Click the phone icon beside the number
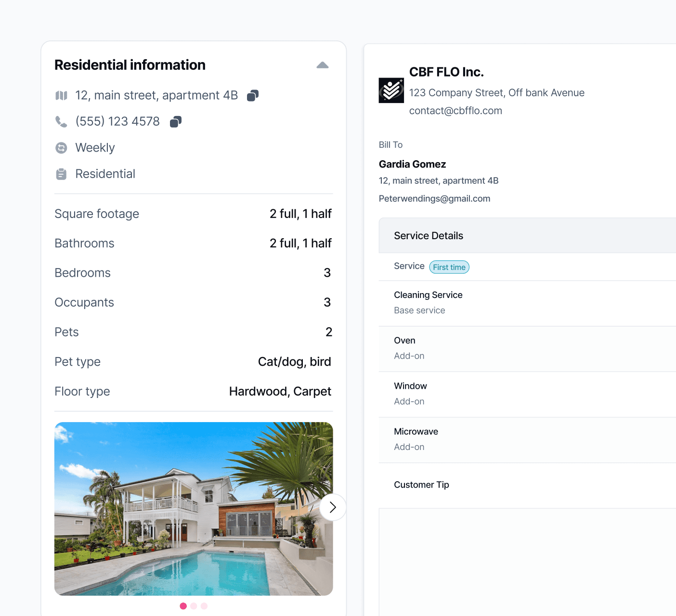The height and width of the screenshot is (616, 676). tap(61, 122)
